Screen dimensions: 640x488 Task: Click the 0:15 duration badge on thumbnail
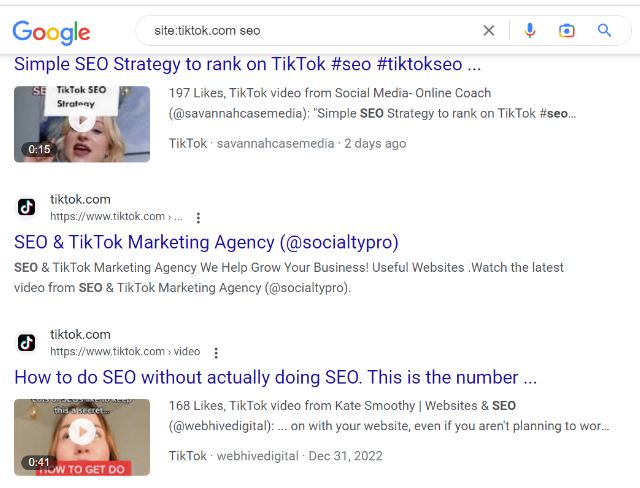tap(38, 150)
